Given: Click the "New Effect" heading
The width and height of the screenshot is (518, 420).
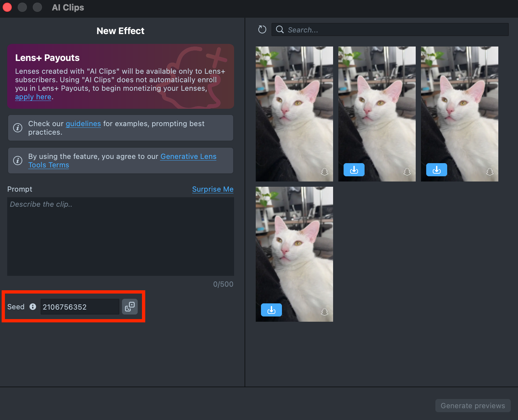Looking at the screenshot, I should (x=121, y=31).
